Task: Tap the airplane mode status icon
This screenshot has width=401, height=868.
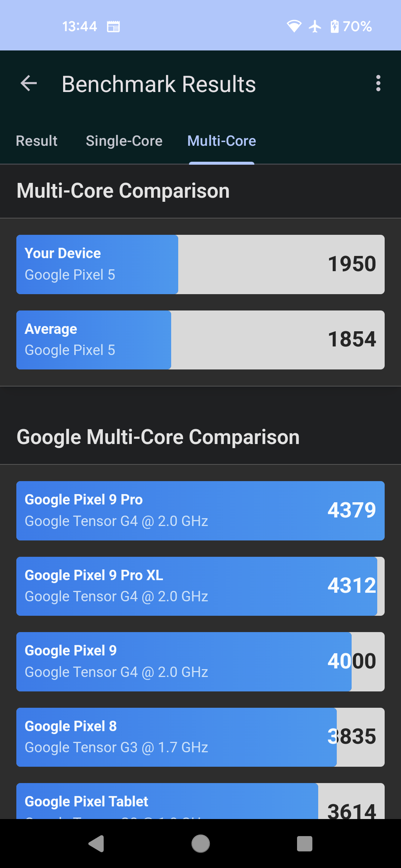Action: tap(315, 26)
